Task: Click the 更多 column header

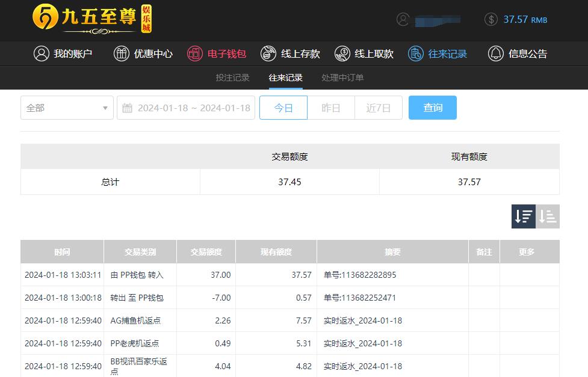Action: pos(527,252)
